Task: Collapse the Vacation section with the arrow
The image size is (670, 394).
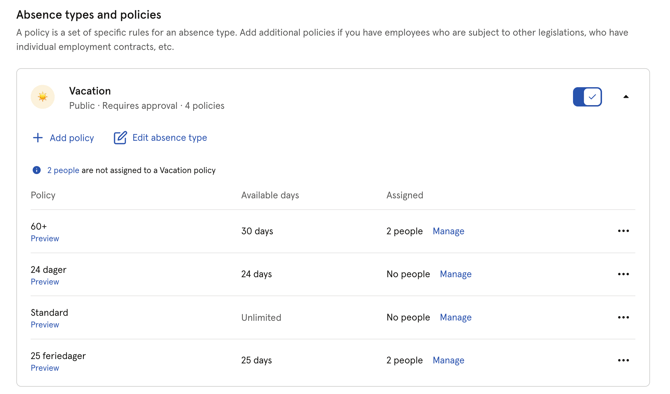Action: 626,97
